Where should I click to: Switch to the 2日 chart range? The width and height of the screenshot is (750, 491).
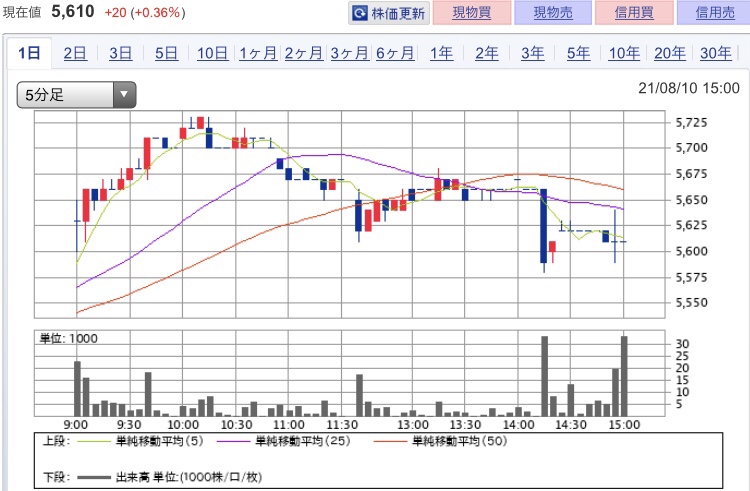[75, 53]
